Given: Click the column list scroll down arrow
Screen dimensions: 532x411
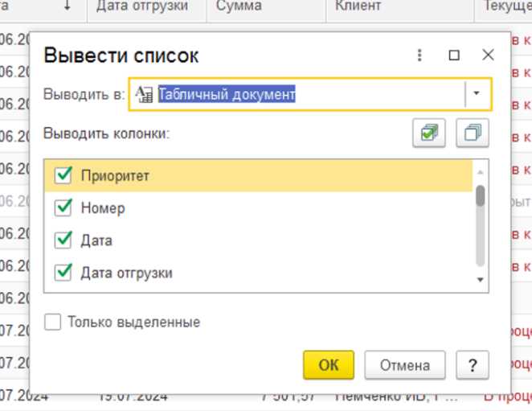Looking at the screenshot, I should pos(480,280).
